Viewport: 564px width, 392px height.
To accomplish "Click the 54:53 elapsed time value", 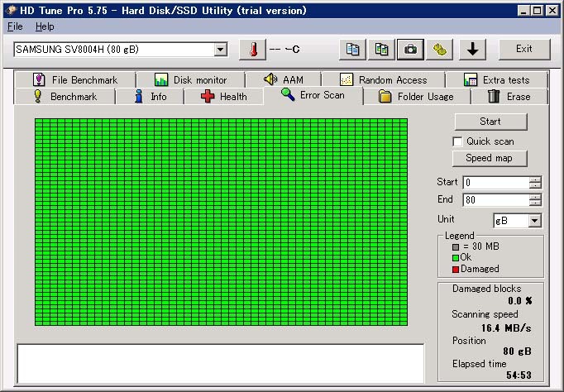I will [x=519, y=375].
